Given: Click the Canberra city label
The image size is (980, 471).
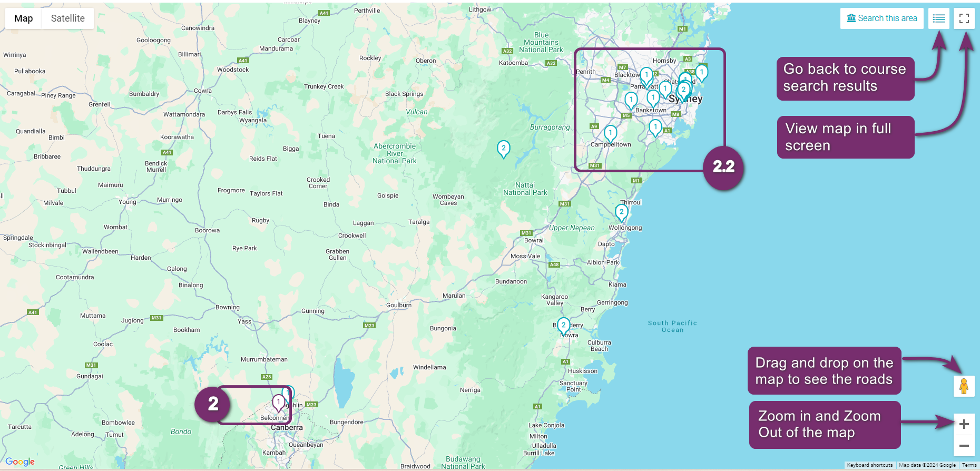Looking at the screenshot, I should (x=287, y=428).
